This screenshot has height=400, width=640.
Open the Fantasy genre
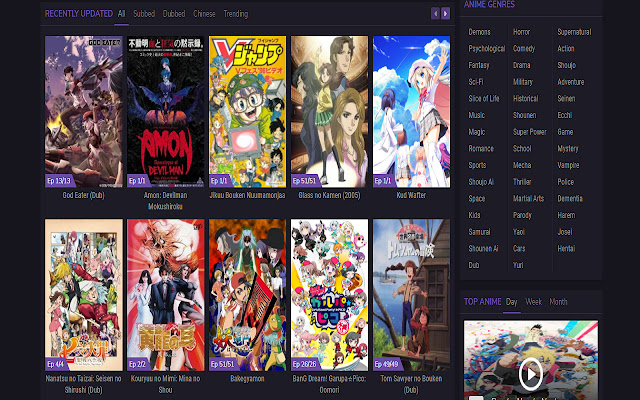point(479,65)
